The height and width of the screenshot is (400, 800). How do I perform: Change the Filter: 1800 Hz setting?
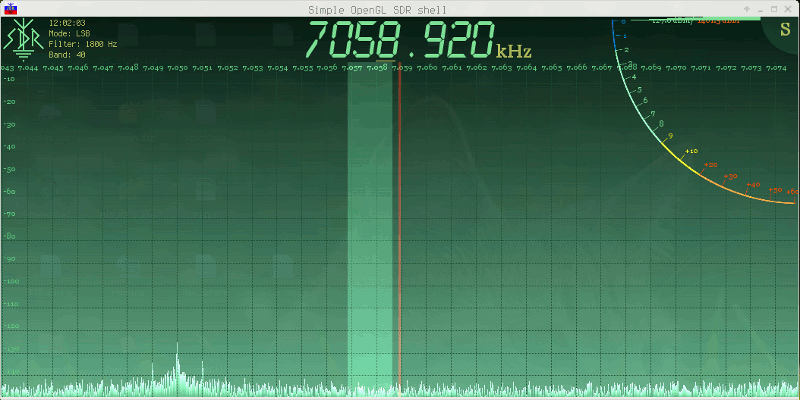83,44
